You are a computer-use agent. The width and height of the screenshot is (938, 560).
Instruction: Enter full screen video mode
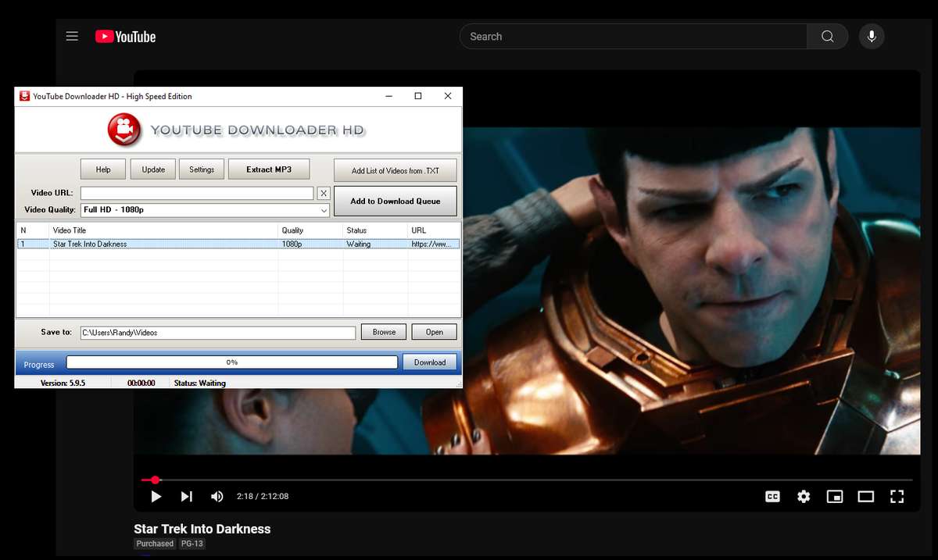897,497
